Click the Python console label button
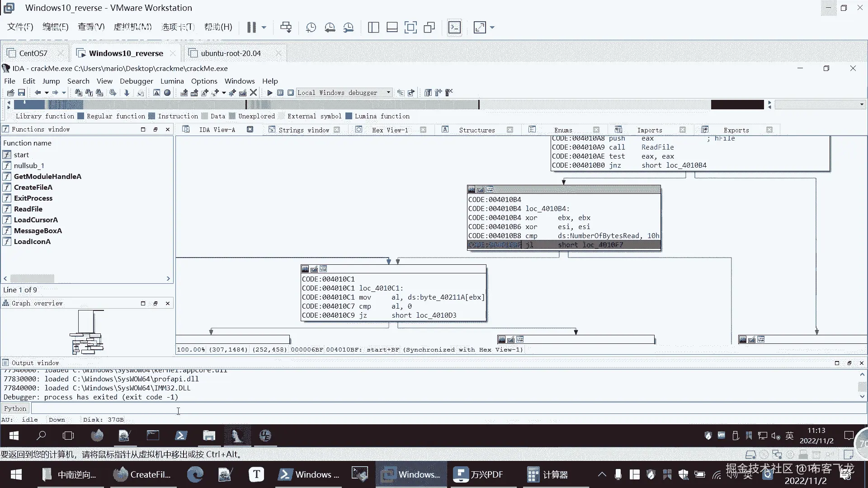 15,408
